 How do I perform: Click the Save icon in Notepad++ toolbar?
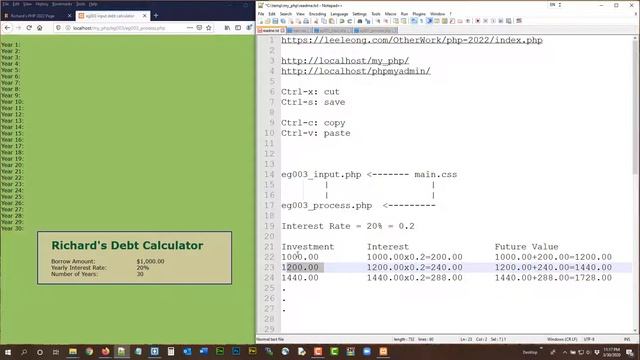275,21
